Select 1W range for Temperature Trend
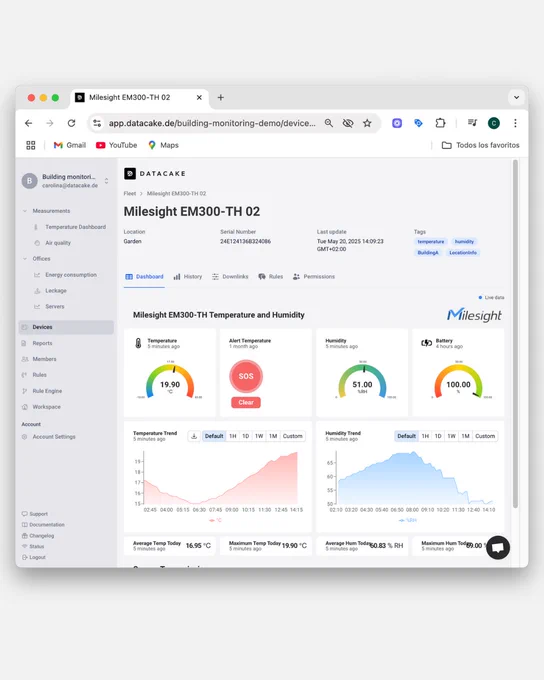The image size is (544, 680). coord(259,436)
